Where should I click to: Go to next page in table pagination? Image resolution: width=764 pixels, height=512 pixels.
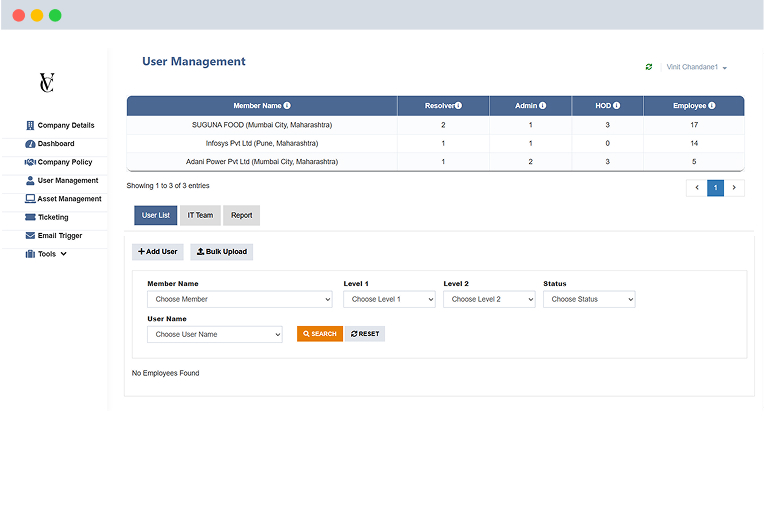pyautogui.click(x=735, y=187)
